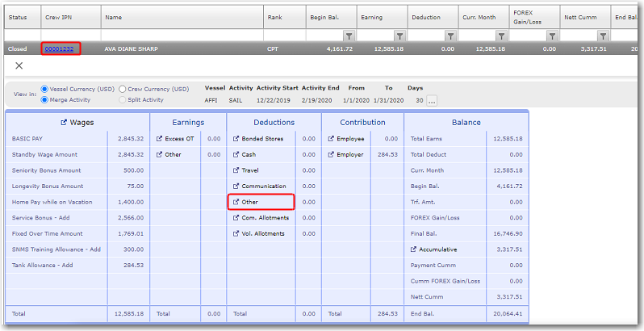
Task: Select Vessel Currency (USD) radio button
Action: tap(44, 89)
